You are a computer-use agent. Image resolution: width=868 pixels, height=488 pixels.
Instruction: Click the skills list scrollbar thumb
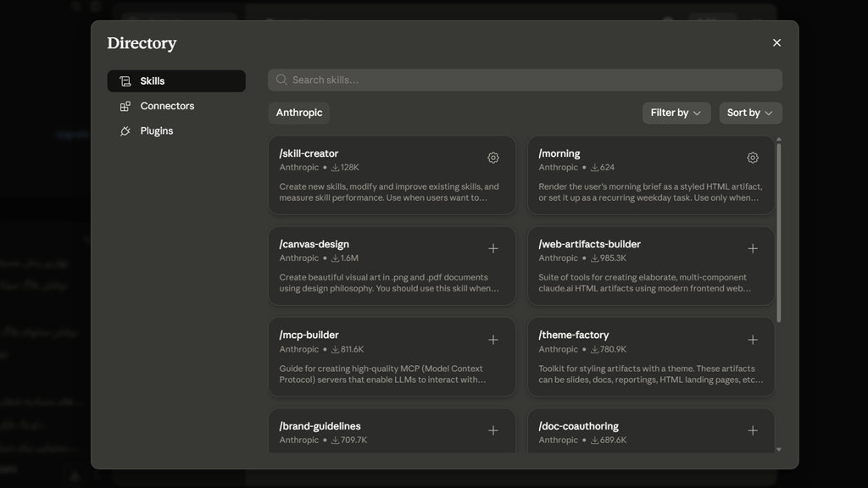[x=779, y=232]
